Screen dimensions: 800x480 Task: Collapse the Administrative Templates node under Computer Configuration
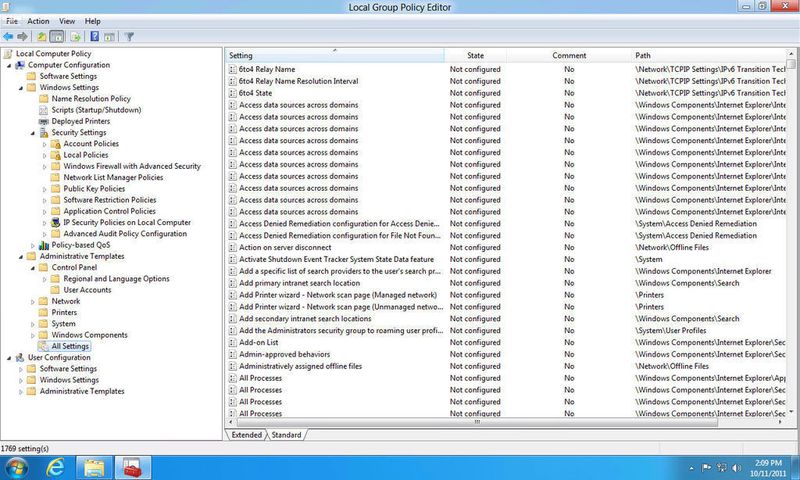click(x=20, y=257)
